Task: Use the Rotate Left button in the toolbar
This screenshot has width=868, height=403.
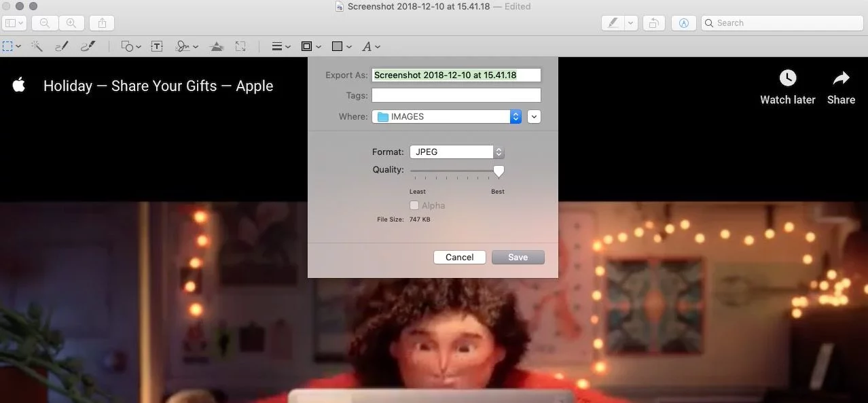Action: tap(653, 22)
